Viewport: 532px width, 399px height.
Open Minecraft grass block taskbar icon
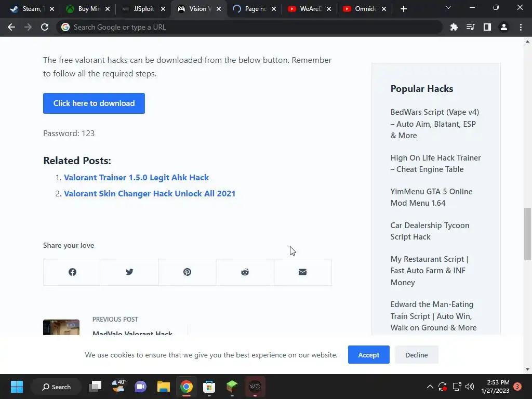(x=232, y=387)
